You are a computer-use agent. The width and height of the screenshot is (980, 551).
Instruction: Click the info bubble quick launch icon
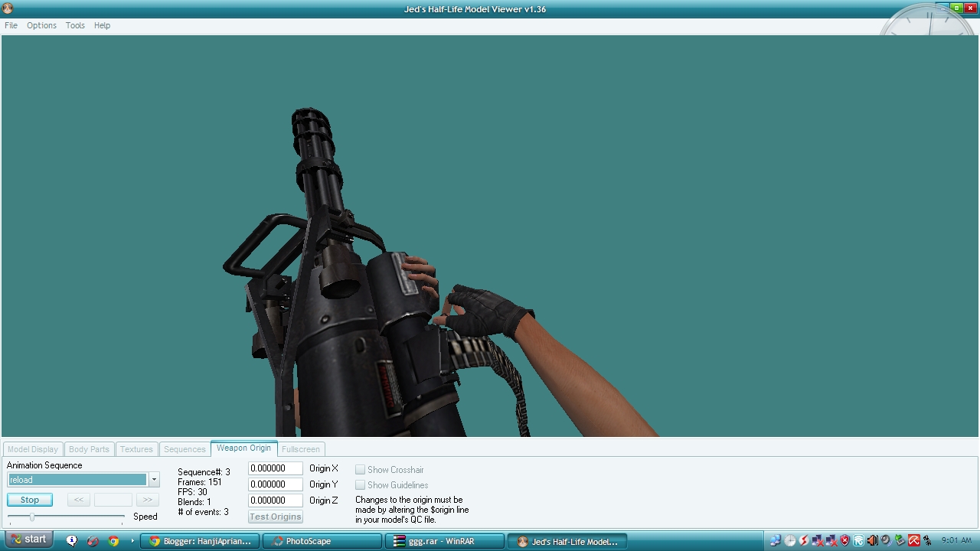(72, 541)
